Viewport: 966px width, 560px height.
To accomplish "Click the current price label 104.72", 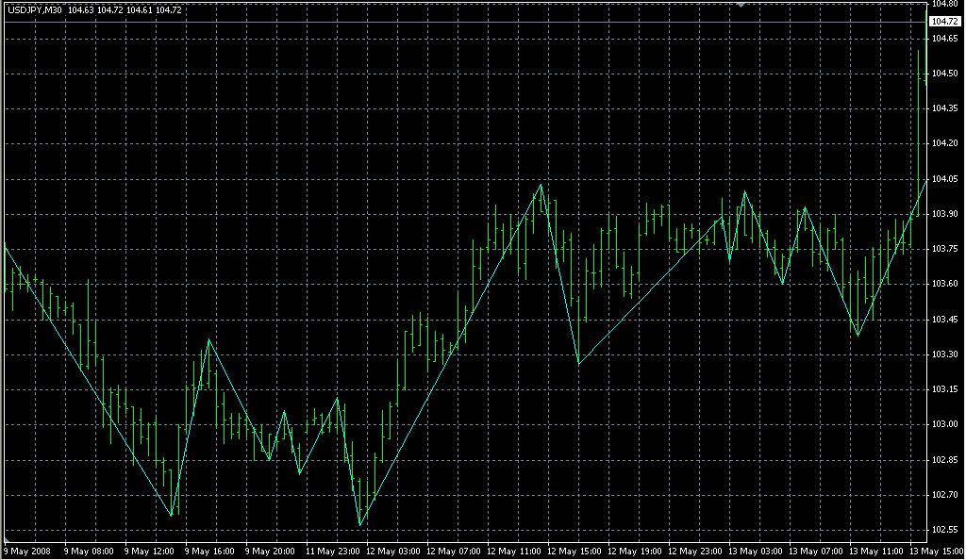I will 945,21.
